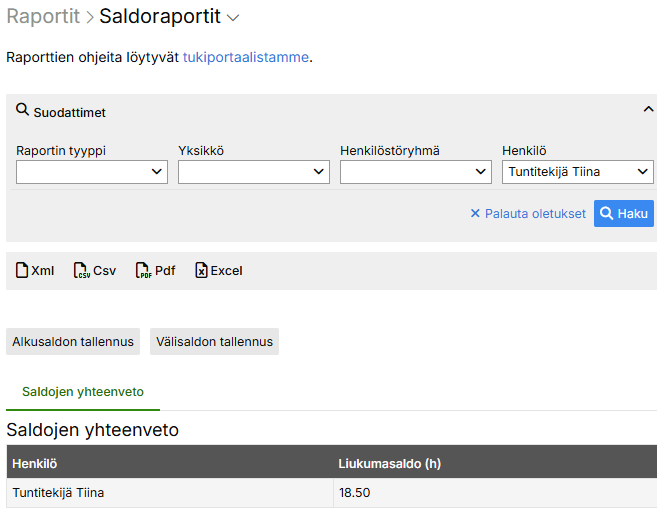Go to Raportit in the breadcrumb

[x=43, y=17]
